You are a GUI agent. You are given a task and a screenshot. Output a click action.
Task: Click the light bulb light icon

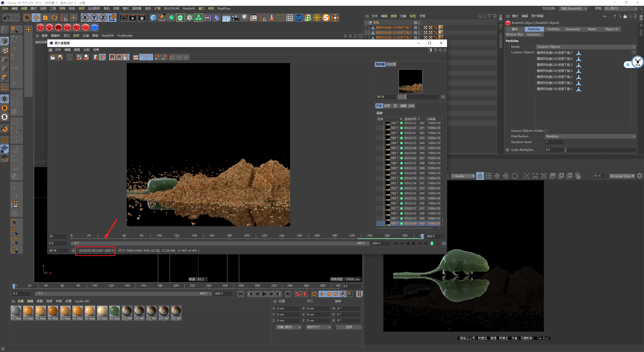click(x=244, y=18)
